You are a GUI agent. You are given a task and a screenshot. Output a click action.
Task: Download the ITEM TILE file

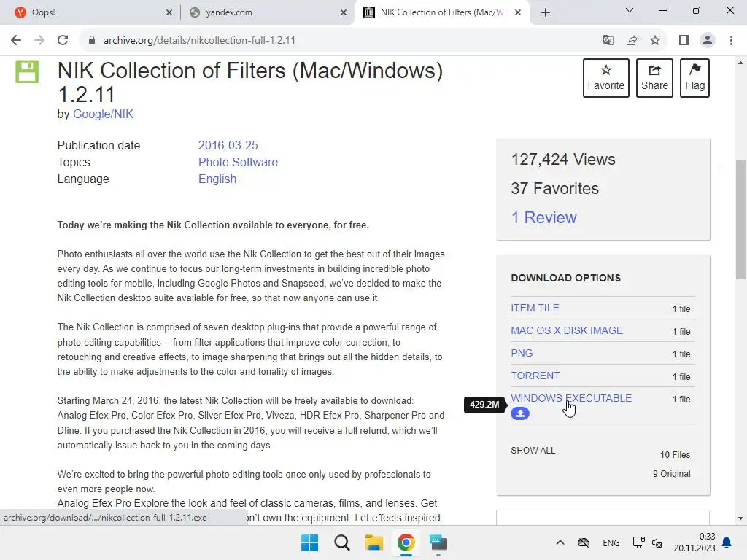pyautogui.click(x=535, y=308)
